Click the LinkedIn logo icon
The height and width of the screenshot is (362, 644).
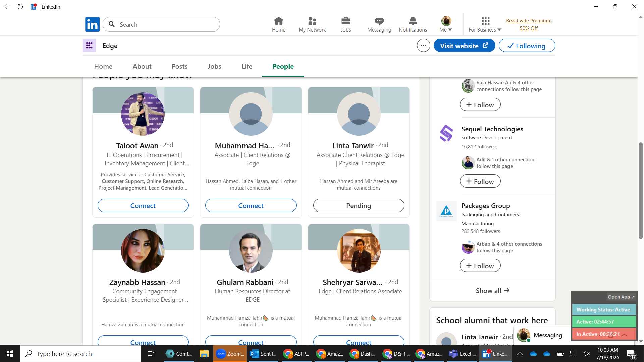[x=92, y=24]
